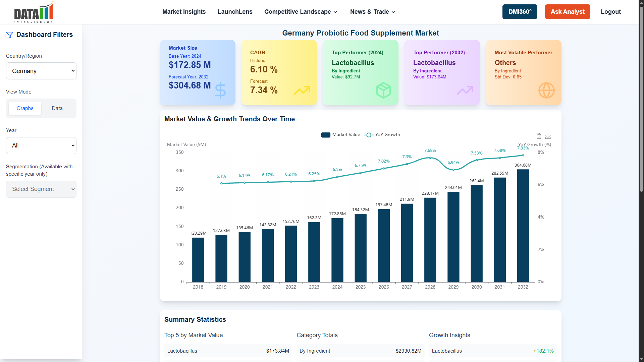Navigate to LaunchLens

click(x=235, y=12)
